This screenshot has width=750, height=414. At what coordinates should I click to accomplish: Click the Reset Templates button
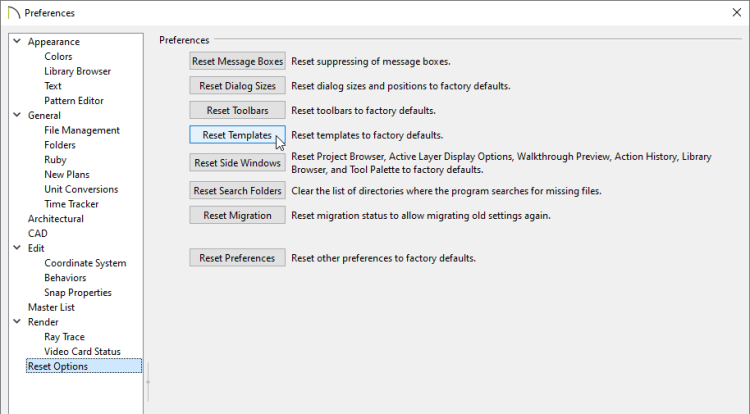coord(237,135)
